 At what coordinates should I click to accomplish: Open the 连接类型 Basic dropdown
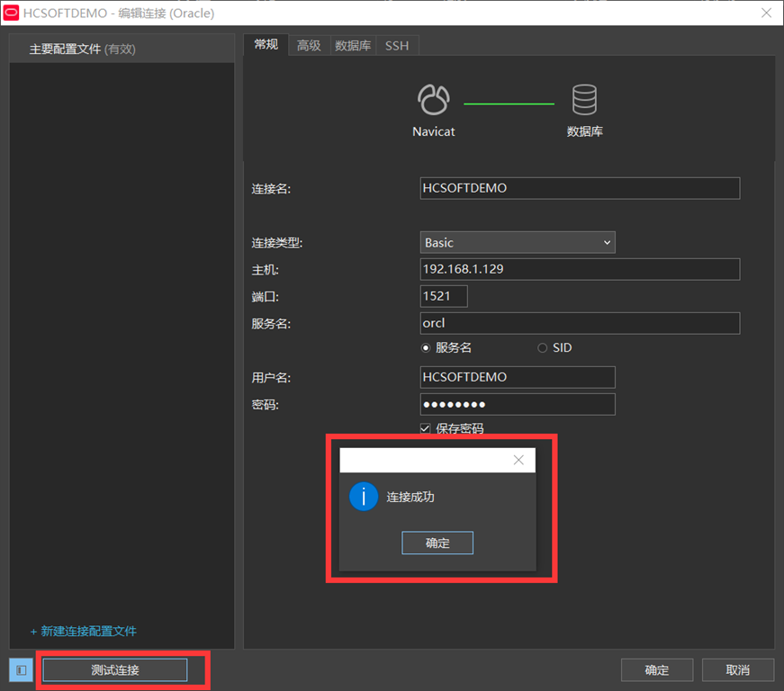click(x=518, y=242)
